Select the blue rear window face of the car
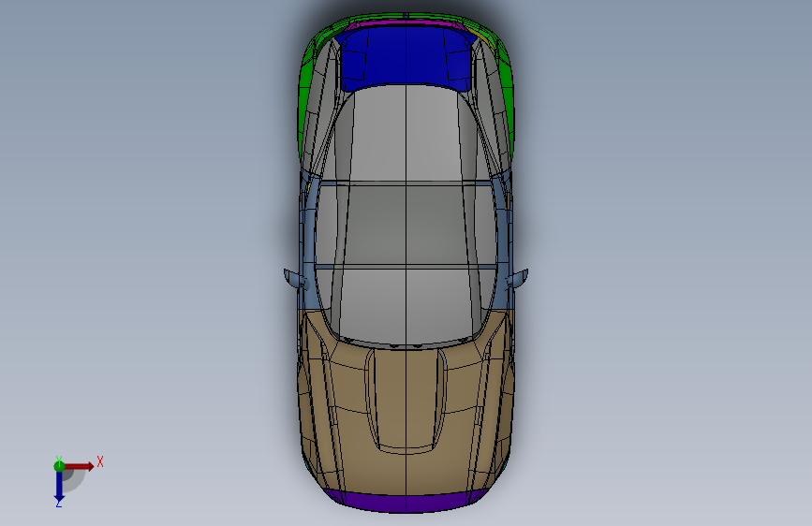 point(405,58)
